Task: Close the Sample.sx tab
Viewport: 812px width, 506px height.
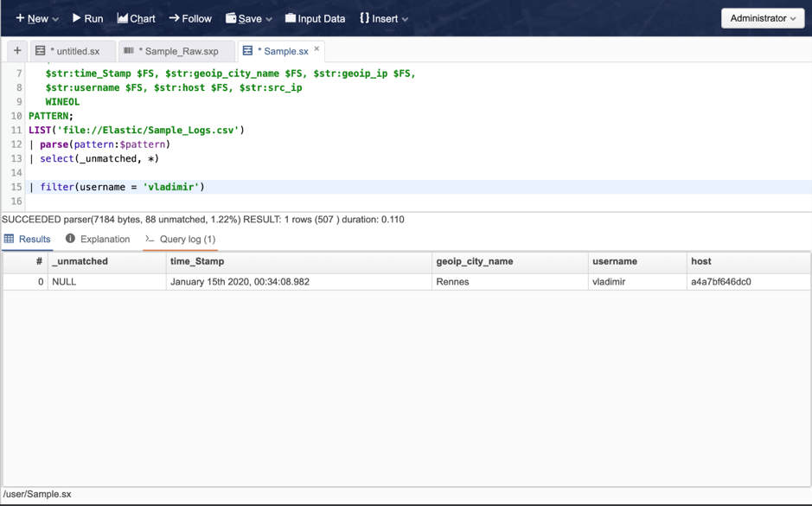Action: point(316,49)
